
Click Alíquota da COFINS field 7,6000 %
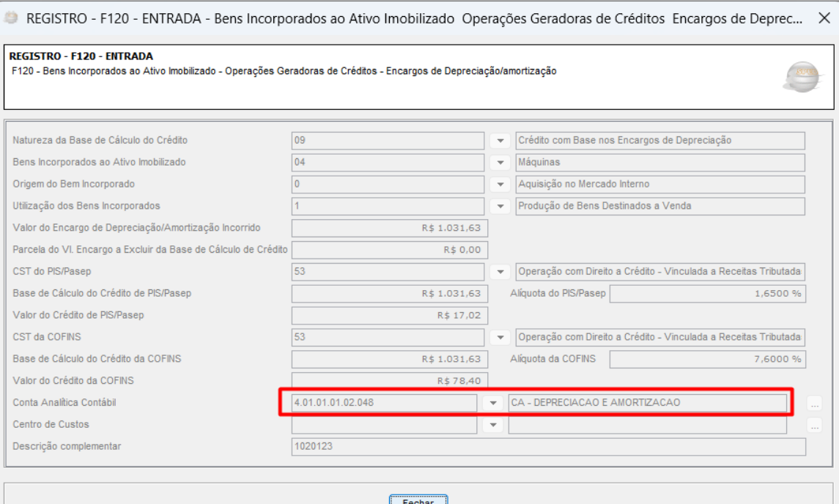(707, 359)
